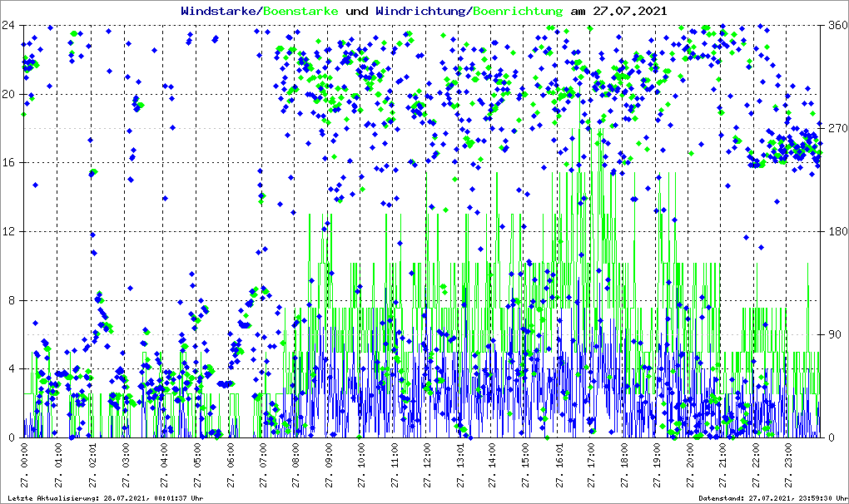This screenshot has width=849, height=504.
Task: Click the blue "Windstarke" title label
Action: tap(220, 11)
